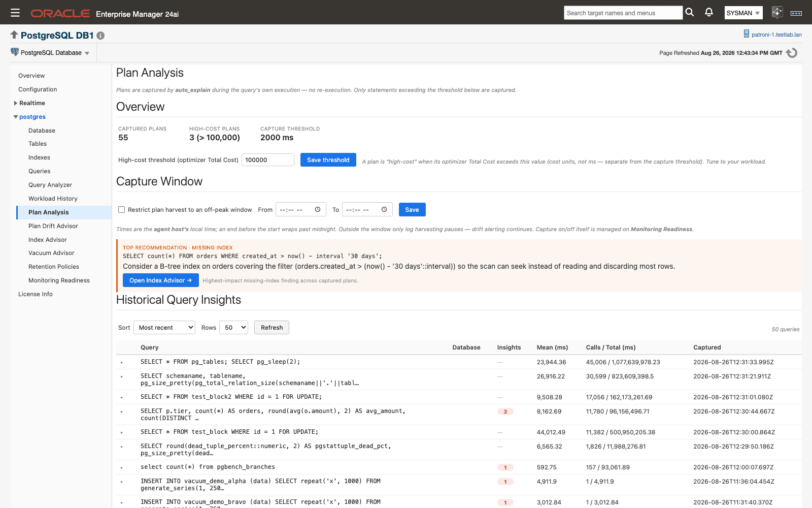Screen dimensions: 812x508
Task: Click the Insights column header
Action: pyautogui.click(x=509, y=347)
